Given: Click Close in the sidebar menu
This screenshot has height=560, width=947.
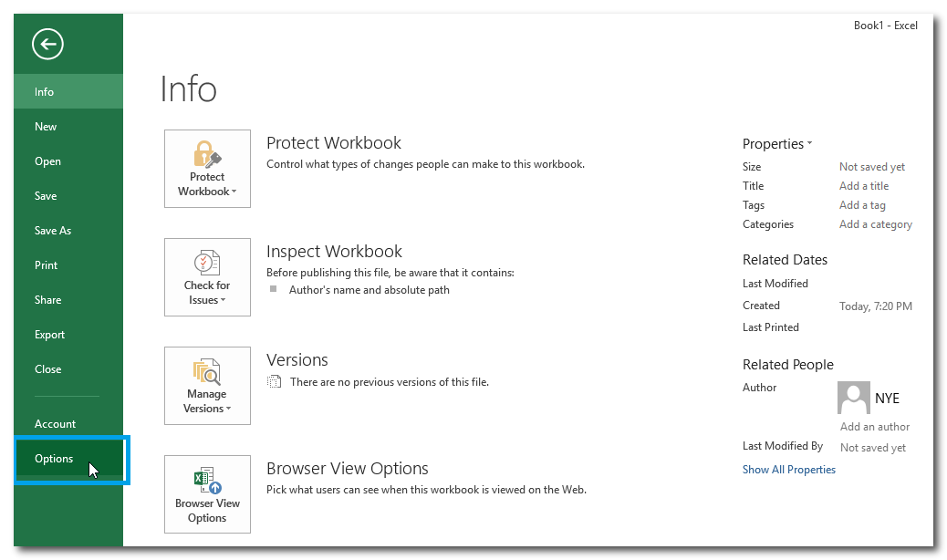Looking at the screenshot, I should coord(48,369).
